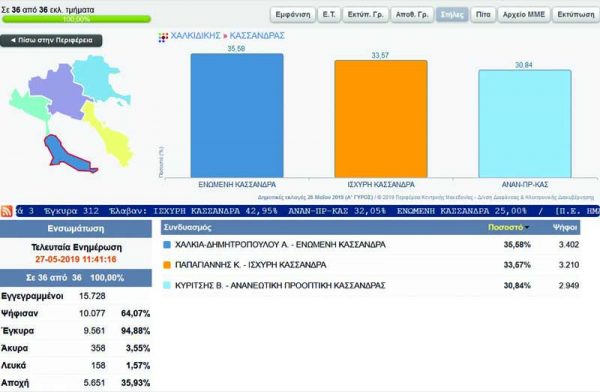The image size is (600, 392).
Task: Select the orange ΙΣΧΥΡΗ ΚΑΣΣΑΝΔΡΑ legend square
Action: pos(167,265)
